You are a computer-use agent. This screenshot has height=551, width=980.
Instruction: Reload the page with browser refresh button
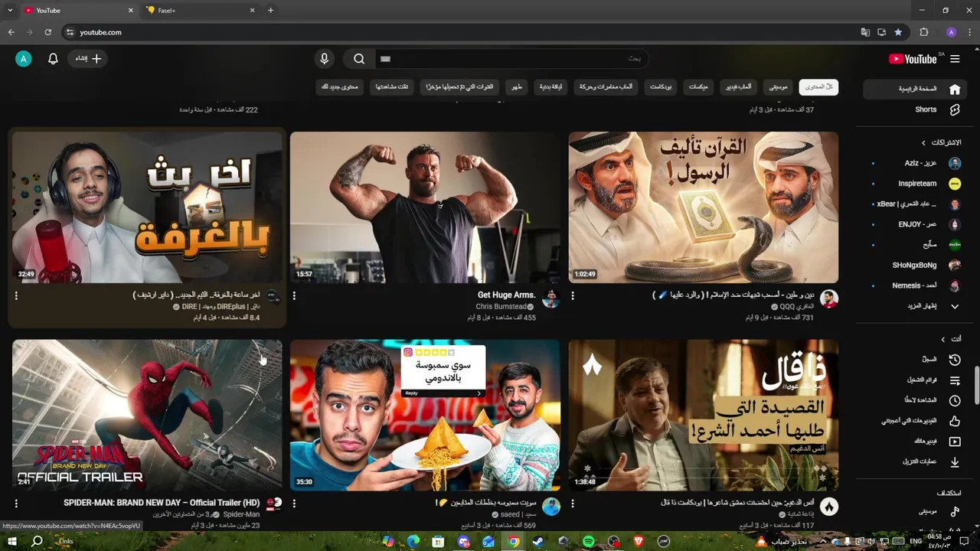pyautogui.click(x=47, y=32)
